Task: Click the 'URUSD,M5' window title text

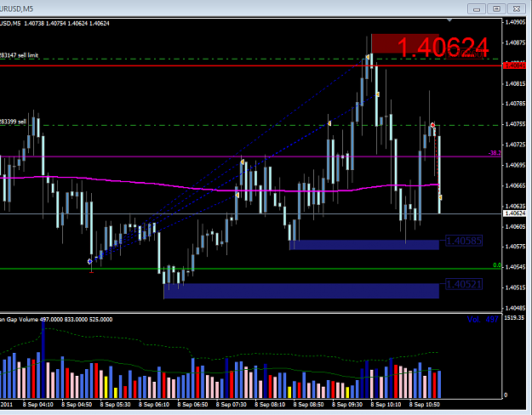Action: [17, 9]
